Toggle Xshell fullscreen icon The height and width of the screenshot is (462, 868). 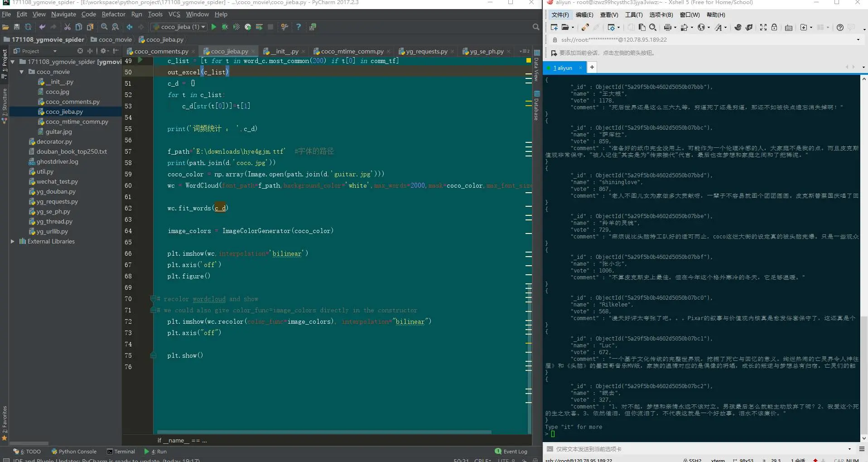(x=763, y=28)
